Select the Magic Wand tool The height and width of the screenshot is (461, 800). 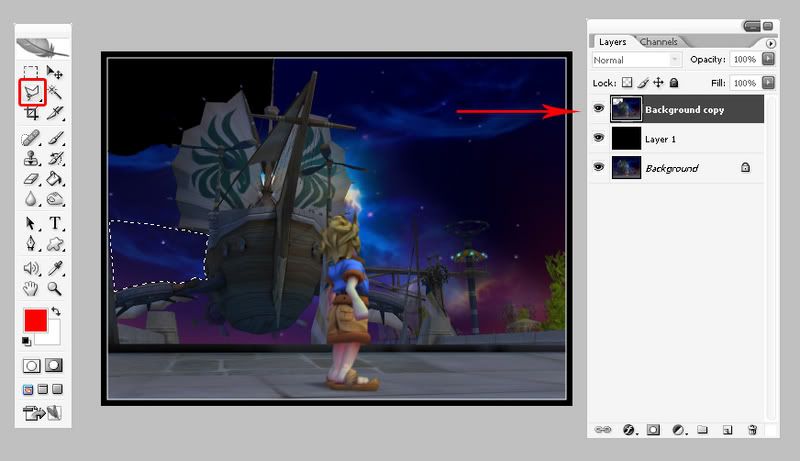[55, 92]
